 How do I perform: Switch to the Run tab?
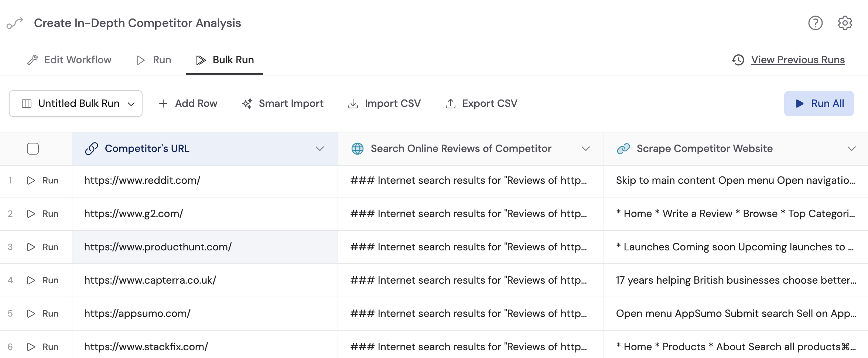154,60
